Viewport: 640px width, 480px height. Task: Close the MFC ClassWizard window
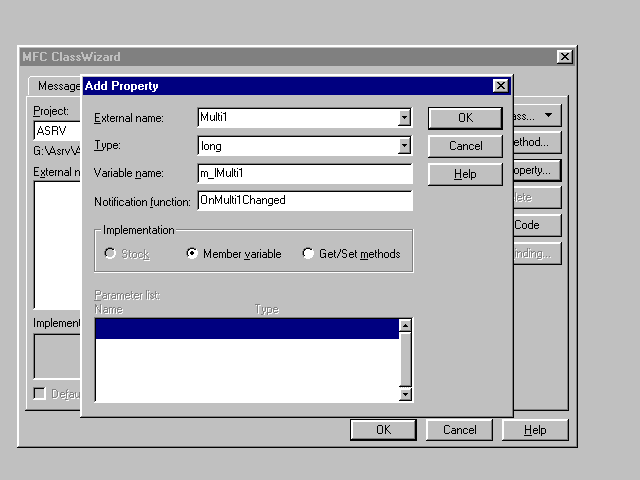point(564,57)
